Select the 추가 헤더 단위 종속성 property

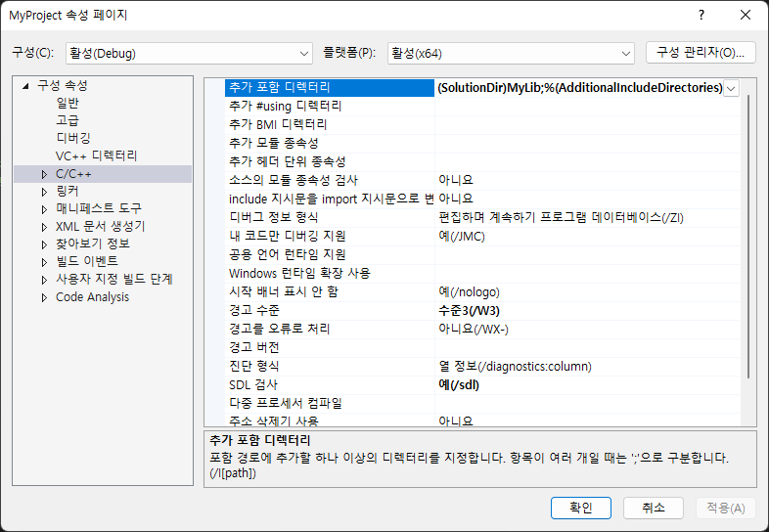point(330,161)
